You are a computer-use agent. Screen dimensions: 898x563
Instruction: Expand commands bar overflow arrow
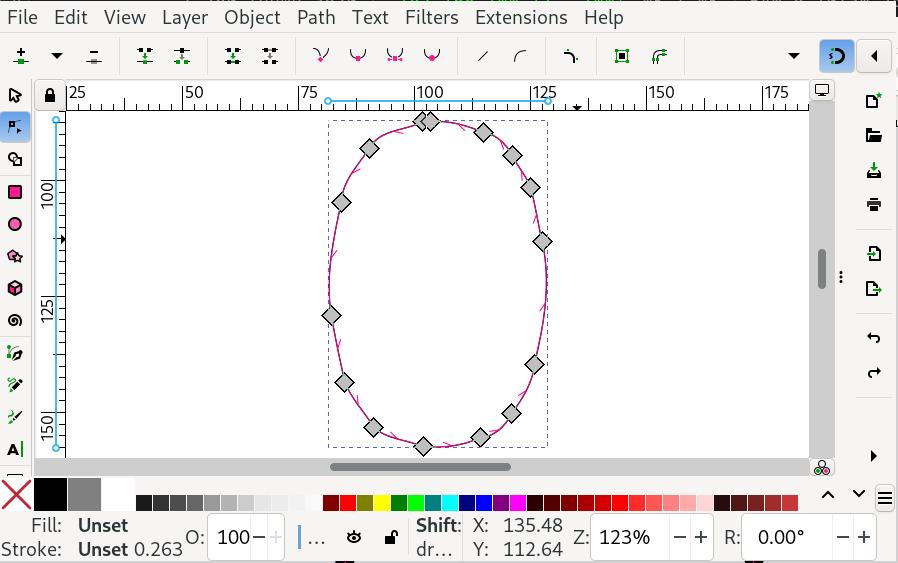(873, 456)
